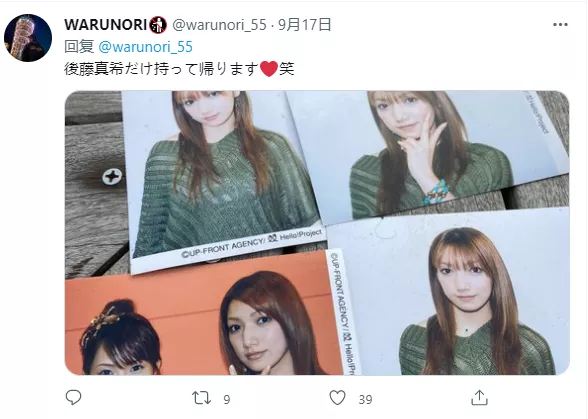Screen dimensions: 588x419
Task: Click the badge emoji next to WARUNORI
Action: click(158, 25)
